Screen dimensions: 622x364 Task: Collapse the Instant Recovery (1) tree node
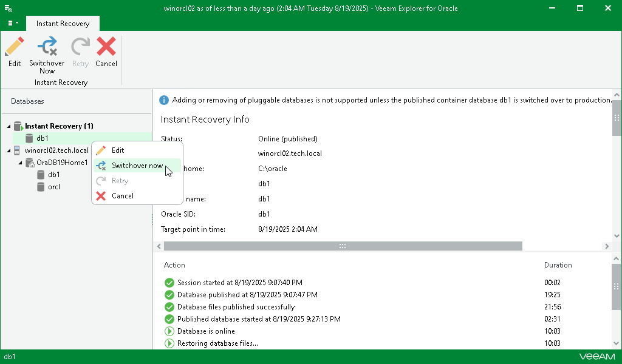coord(7,126)
